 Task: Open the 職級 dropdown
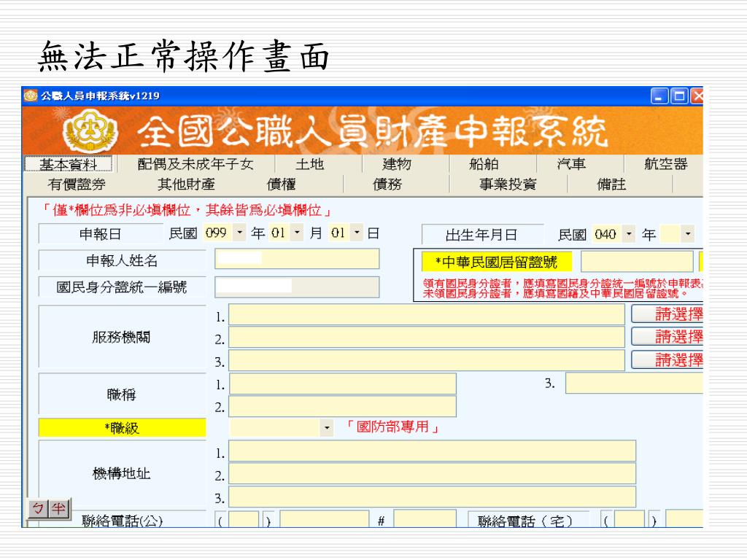click(327, 427)
